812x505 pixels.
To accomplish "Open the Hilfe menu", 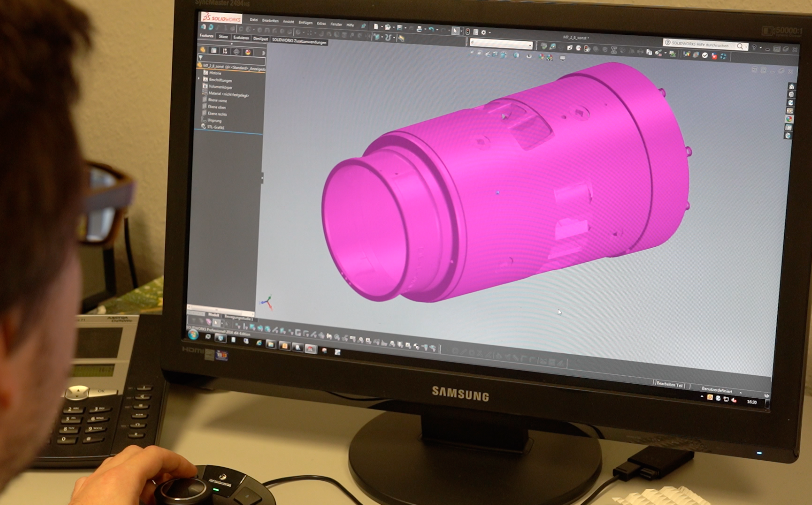I will [350, 25].
